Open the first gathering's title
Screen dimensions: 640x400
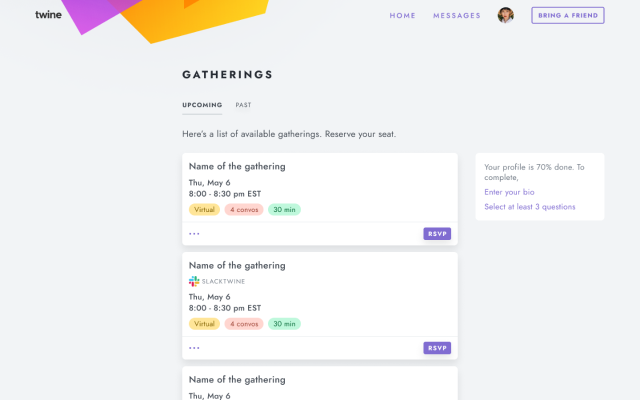point(237,166)
